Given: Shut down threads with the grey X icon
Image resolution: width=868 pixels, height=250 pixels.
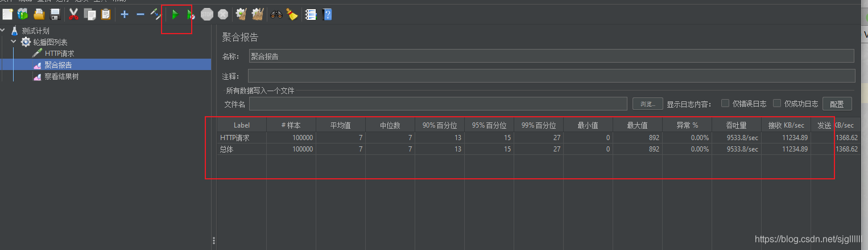Looking at the screenshot, I should 223,14.
